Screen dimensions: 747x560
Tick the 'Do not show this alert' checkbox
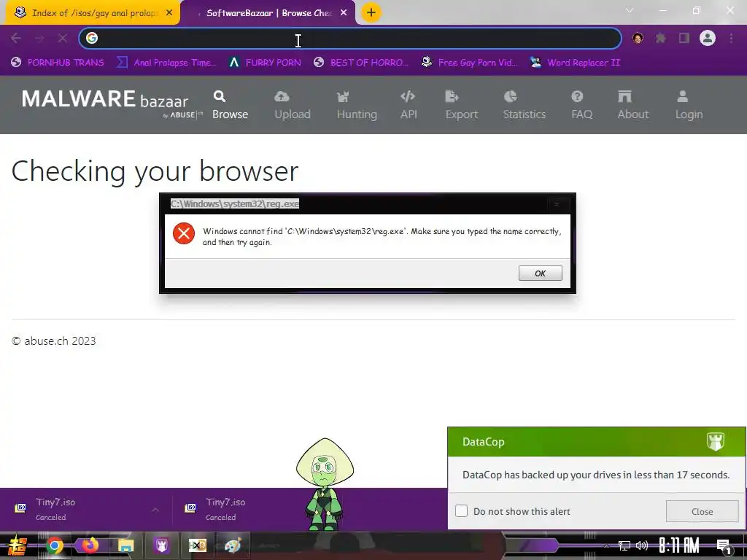pos(461,511)
